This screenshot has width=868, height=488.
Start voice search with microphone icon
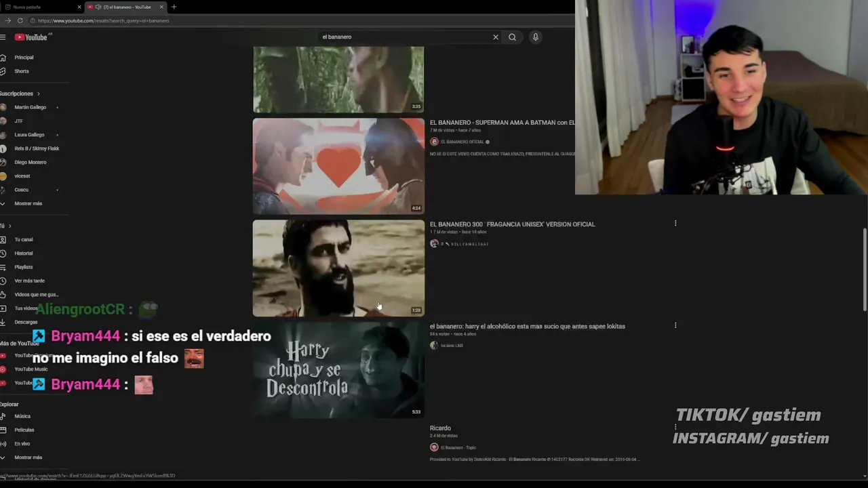(536, 37)
